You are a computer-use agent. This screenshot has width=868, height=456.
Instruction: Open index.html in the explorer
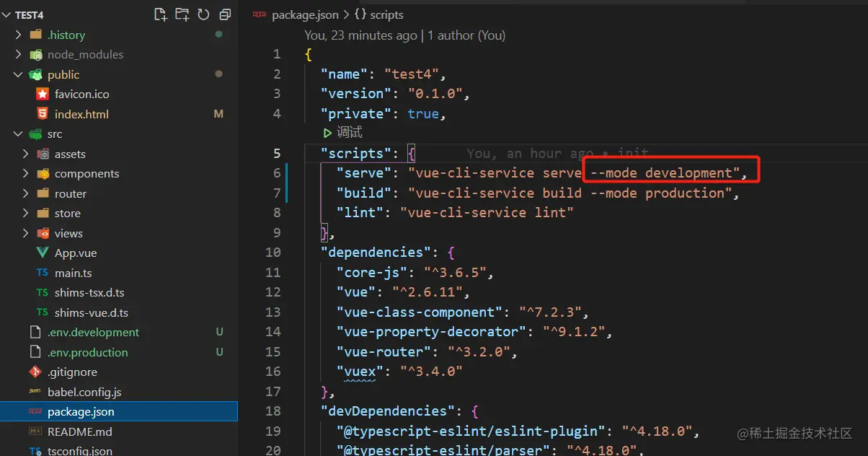pyautogui.click(x=81, y=114)
